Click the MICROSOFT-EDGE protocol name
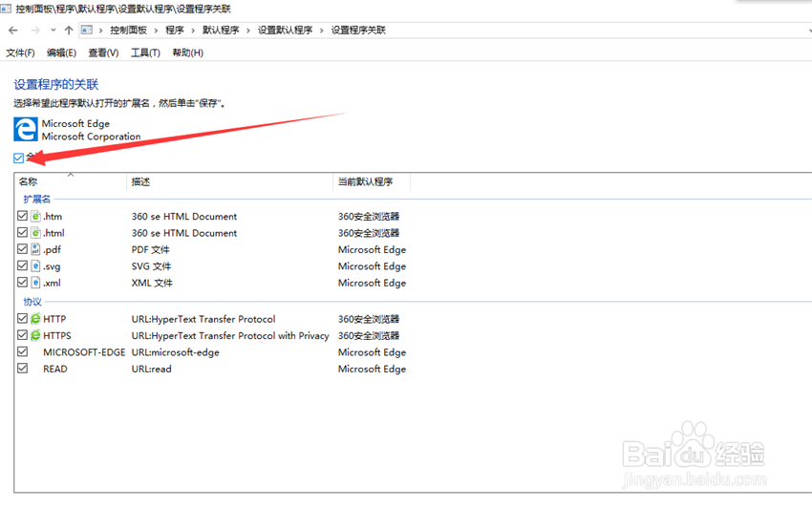Screen dimensions: 812x508 tap(84, 352)
